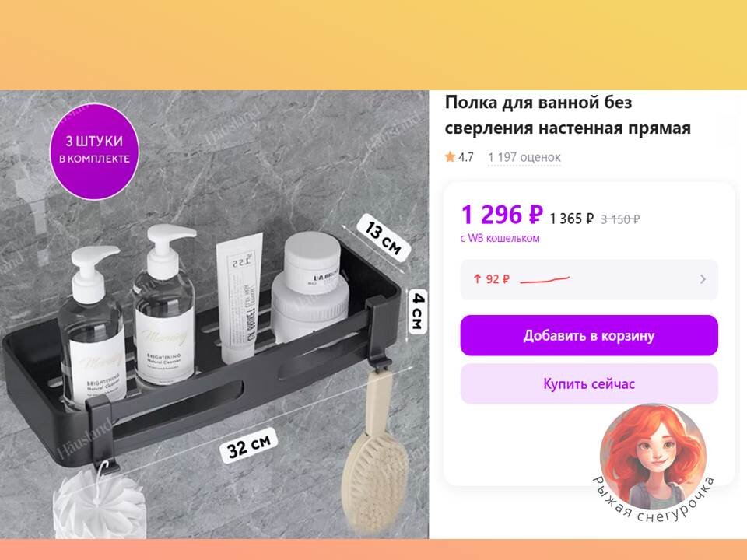Click the 4.7 rating value
Screen dimensions: 747x560
(x=466, y=157)
